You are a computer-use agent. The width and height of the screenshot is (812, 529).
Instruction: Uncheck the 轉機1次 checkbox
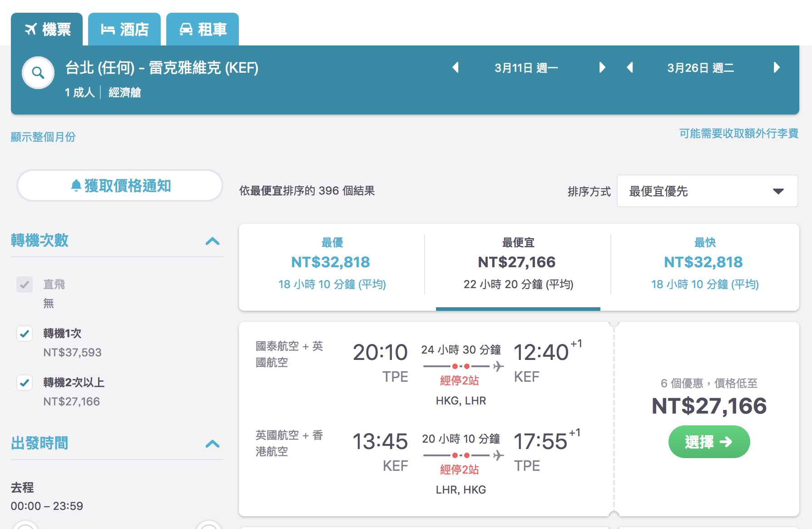25,334
